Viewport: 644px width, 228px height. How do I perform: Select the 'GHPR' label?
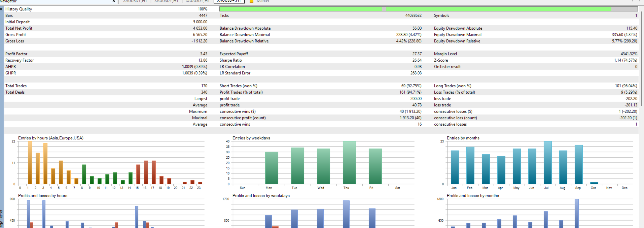point(10,73)
